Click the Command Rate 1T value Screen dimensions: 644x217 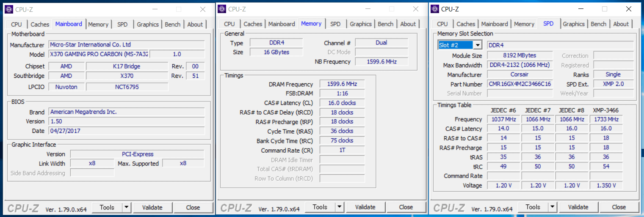[342, 150]
